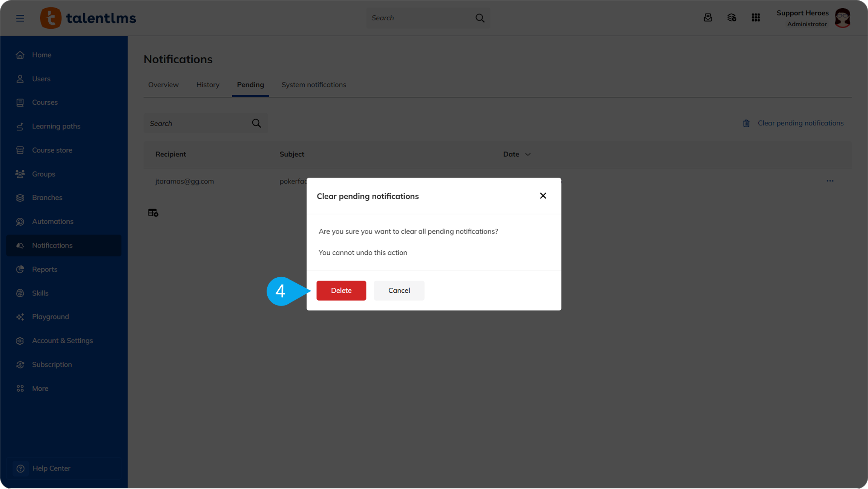
Task: Switch to the History tab
Action: (x=208, y=85)
